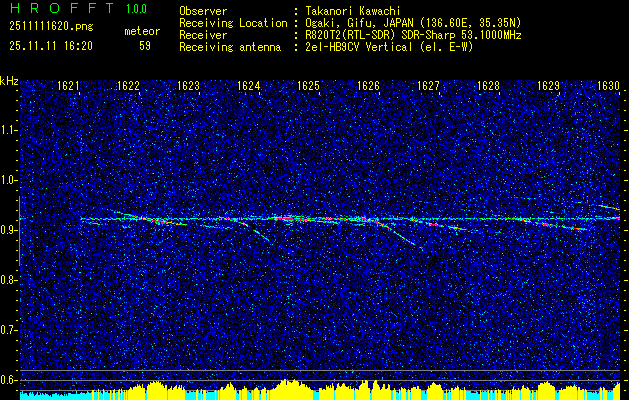The width and height of the screenshot is (629, 400).
Task: Select the file name 2511111620.png
Action: (51, 27)
